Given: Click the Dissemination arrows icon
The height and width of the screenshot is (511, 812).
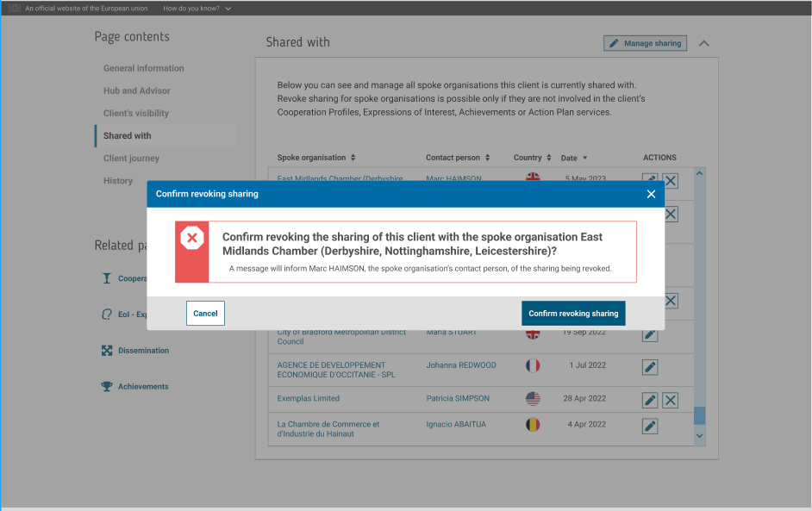Looking at the screenshot, I should coord(107,351).
